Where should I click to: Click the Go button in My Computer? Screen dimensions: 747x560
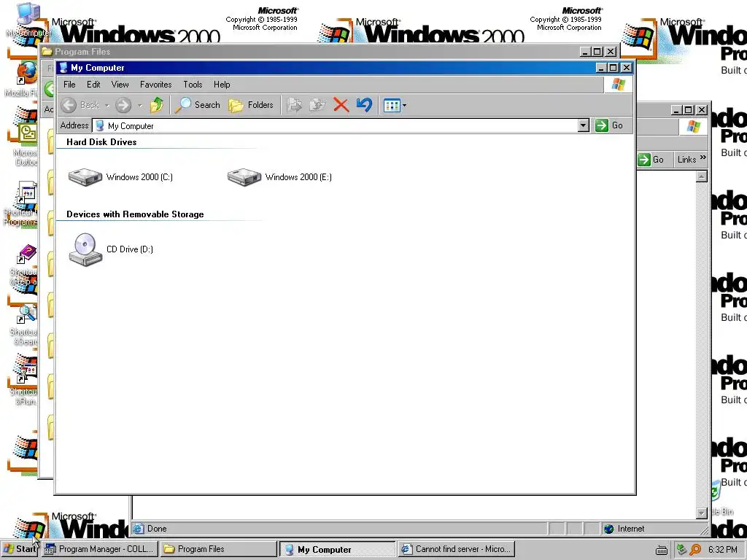(609, 125)
